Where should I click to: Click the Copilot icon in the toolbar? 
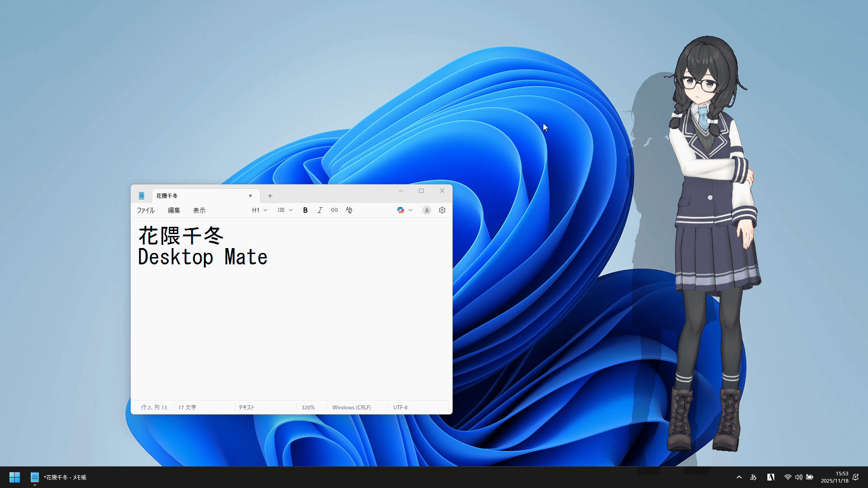pos(401,210)
